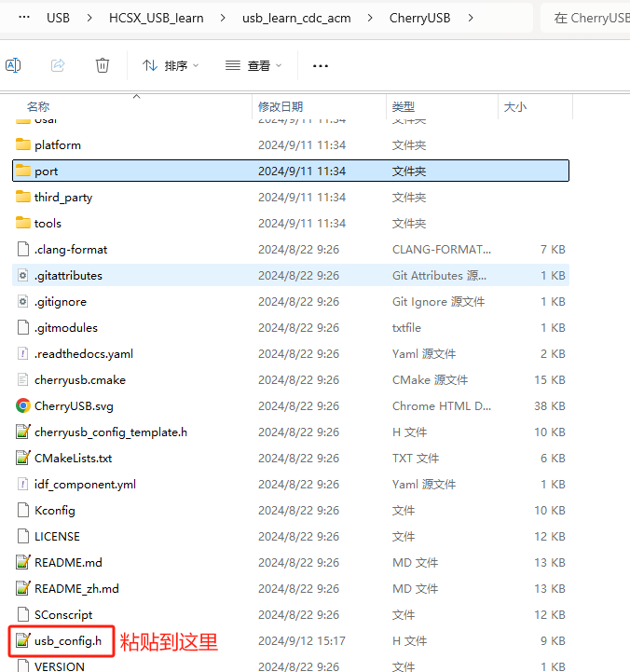Image resolution: width=630 pixels, height=672 pixels.
Task: Click size 15 KB of cherryusb.cmake
Action: pyautogui.click(x=550, y=380)
